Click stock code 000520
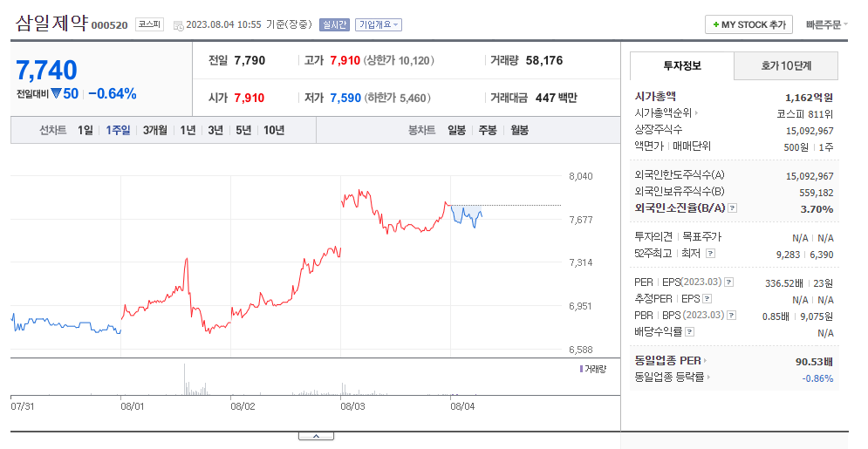This screenshot has height=449, width=868. (x=110, y=25)
